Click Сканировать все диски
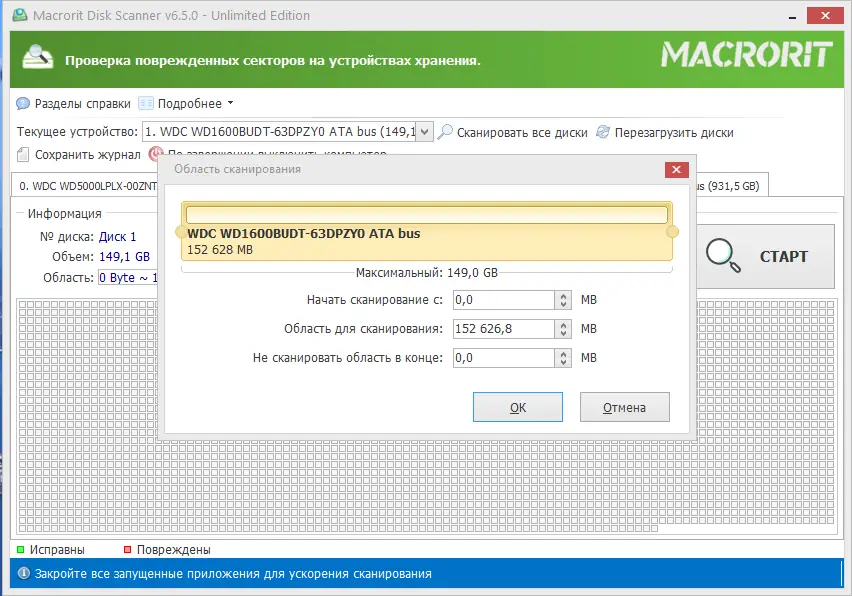Screen dimensions: 852x596 point(522,133)
